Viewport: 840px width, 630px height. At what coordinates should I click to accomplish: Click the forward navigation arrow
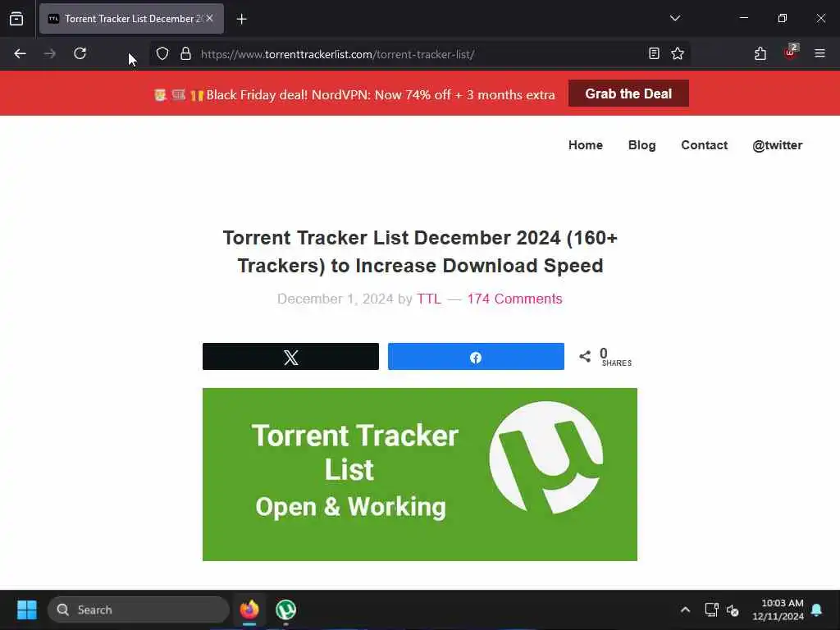[50, 53]
